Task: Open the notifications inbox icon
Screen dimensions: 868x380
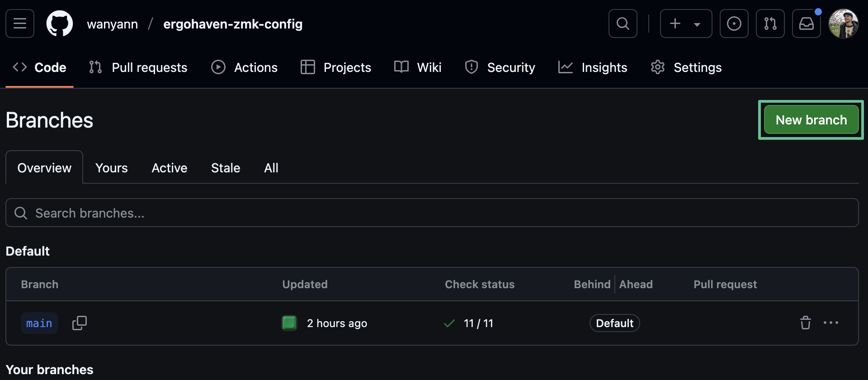Action: coord(806,24)
